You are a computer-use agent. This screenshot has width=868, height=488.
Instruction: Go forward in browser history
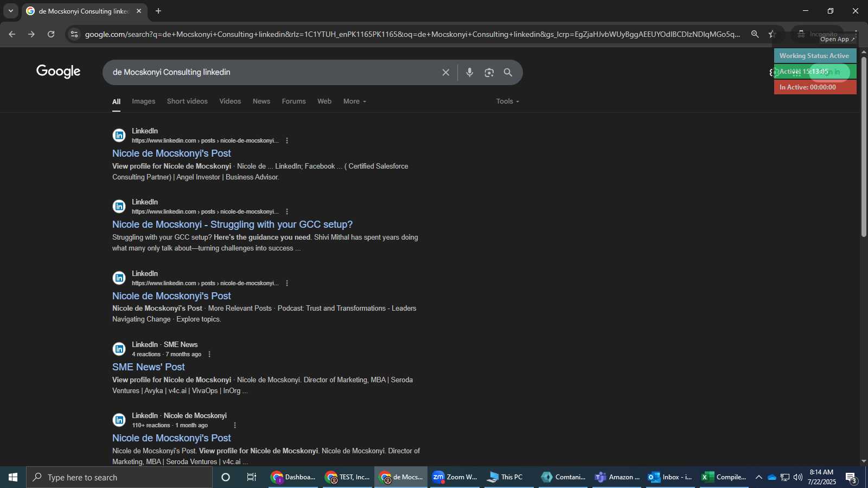point(31,34)
